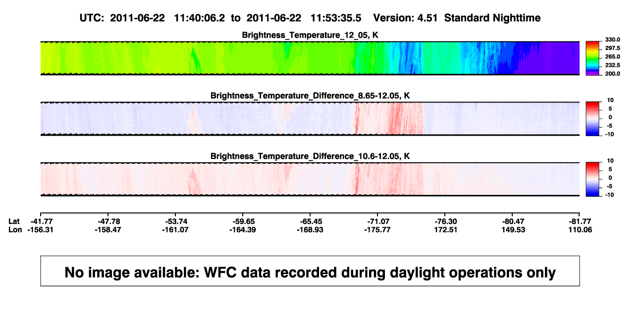
Task: Click the Lon axis label
Action: tap(15, 230)
